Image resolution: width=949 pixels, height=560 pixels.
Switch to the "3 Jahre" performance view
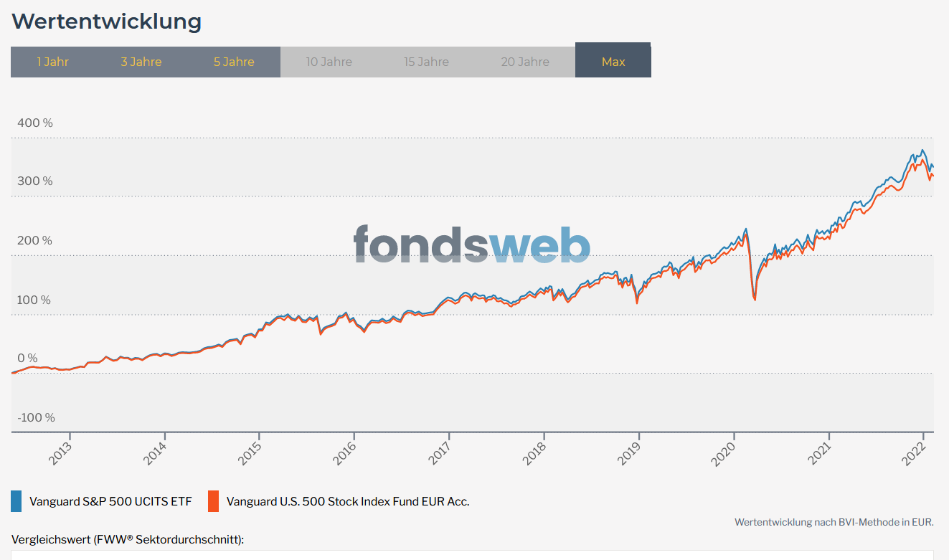[x=141, y=62]
